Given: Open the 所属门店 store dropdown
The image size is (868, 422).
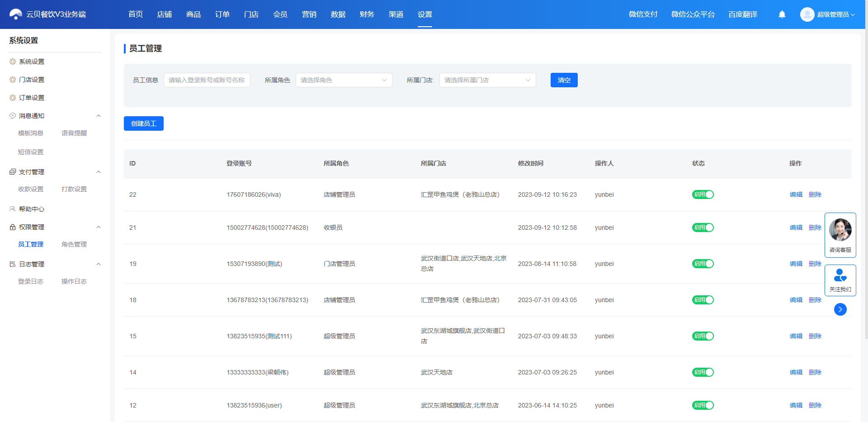Looking at the screenshot, I should [x=487, y=80].
